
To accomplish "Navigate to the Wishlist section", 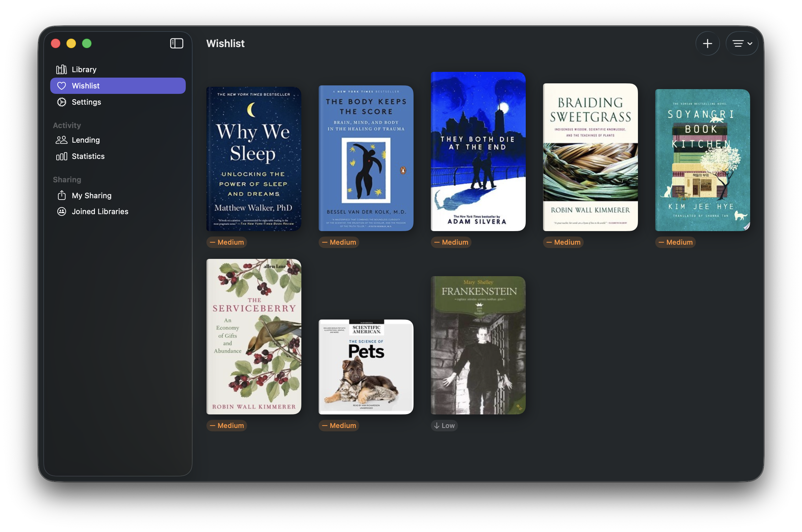I will pos(85,85).
